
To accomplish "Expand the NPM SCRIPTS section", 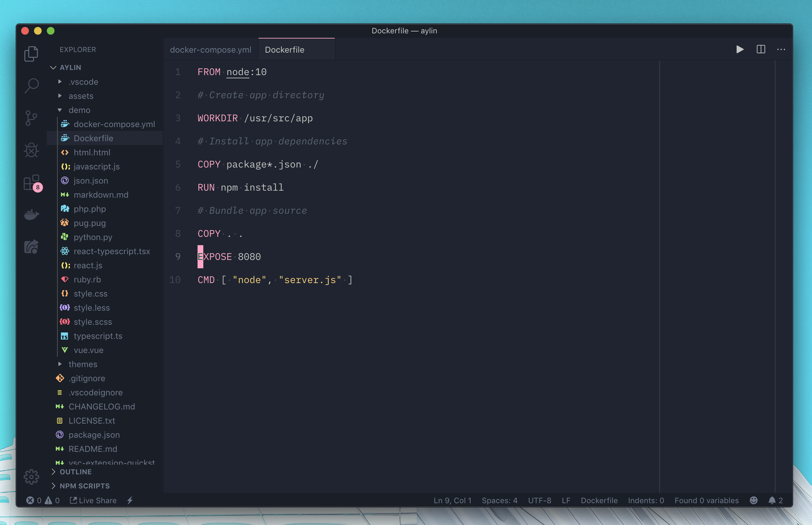I will [84, 486].
